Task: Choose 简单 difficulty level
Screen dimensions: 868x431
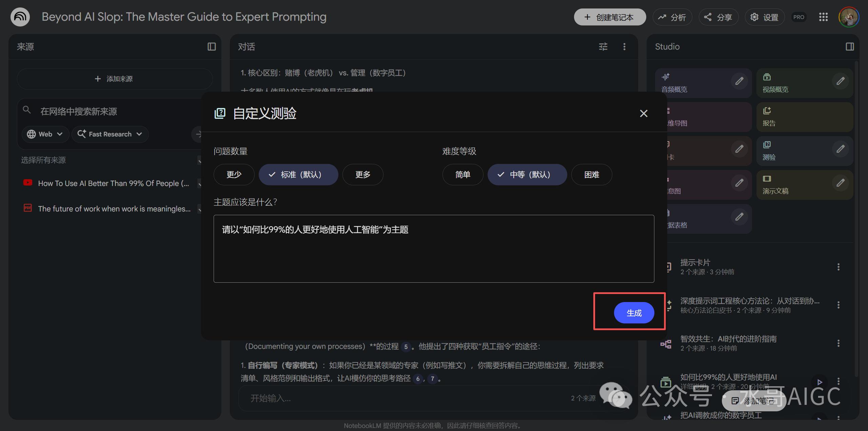Action: click(x=462, y=175)
